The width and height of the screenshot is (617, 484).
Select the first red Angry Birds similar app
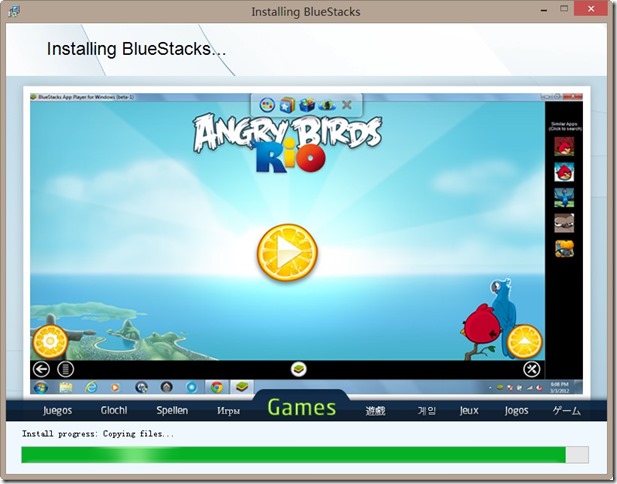(x=564, y=146)
